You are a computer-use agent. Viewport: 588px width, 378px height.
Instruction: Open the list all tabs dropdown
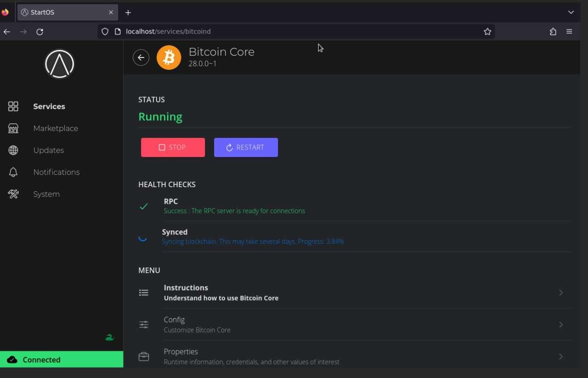(571, 12)
